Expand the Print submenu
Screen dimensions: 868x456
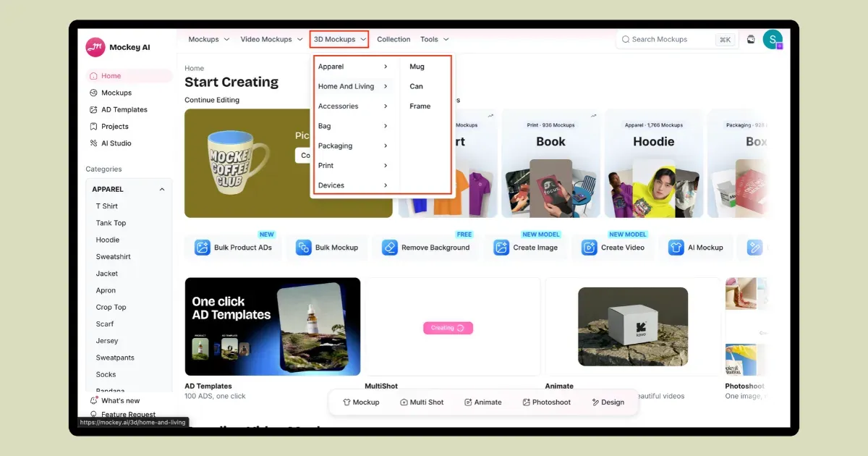coord(353,166)
